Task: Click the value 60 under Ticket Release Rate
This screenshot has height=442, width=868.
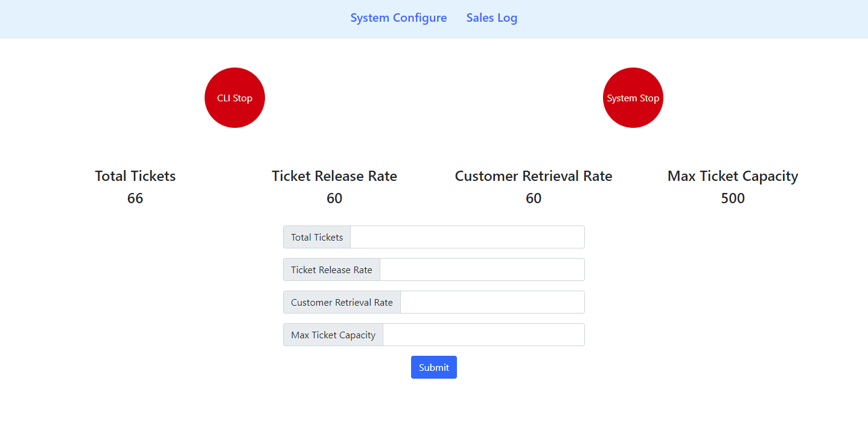Action: pos(334,198)
